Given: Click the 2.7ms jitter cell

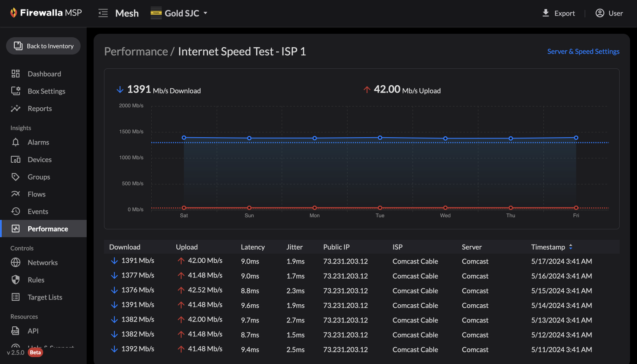Looking at the screenshot, I should click(296, 320).
